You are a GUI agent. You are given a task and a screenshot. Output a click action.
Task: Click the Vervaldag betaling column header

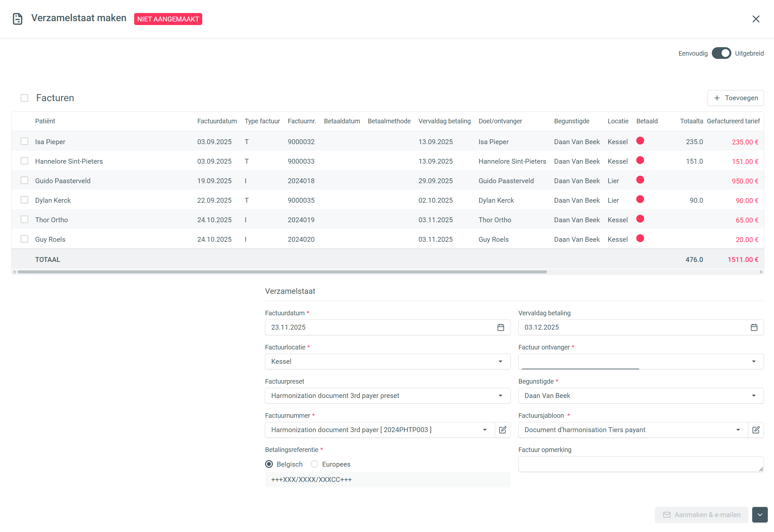pyautogui.click(x=444, y=121)
